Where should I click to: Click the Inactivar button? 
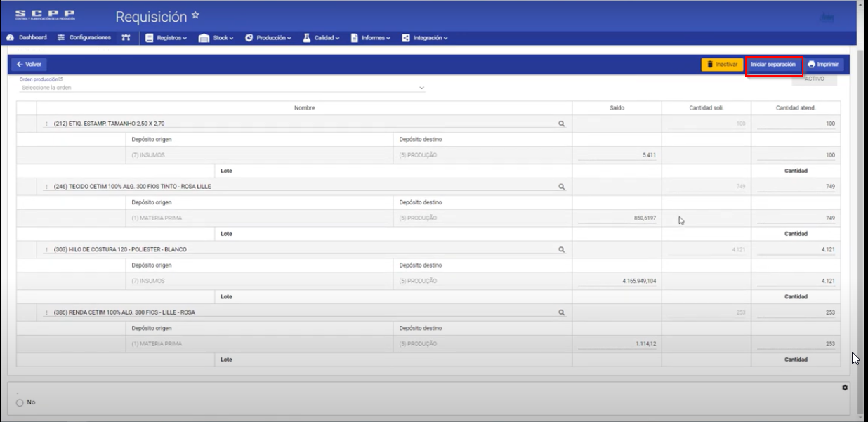[722, 64]
